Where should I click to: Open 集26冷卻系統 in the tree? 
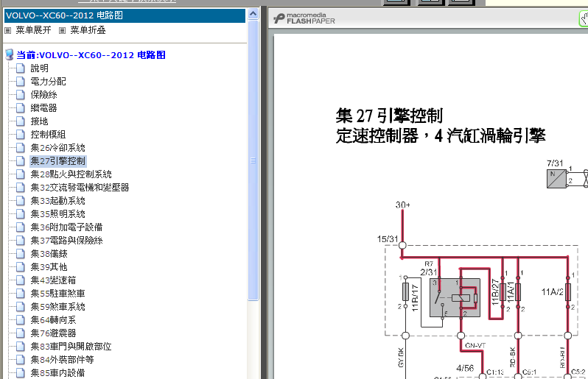pos(57,148)
